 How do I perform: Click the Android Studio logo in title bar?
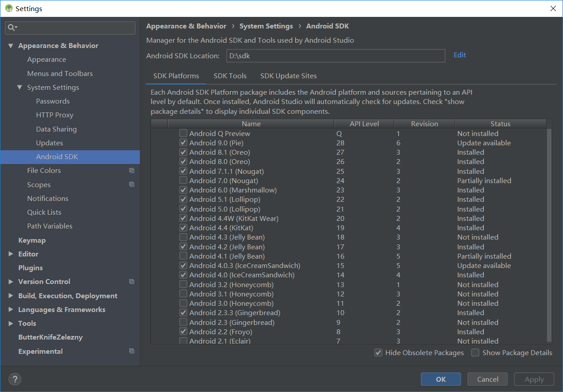click(8, 8)
